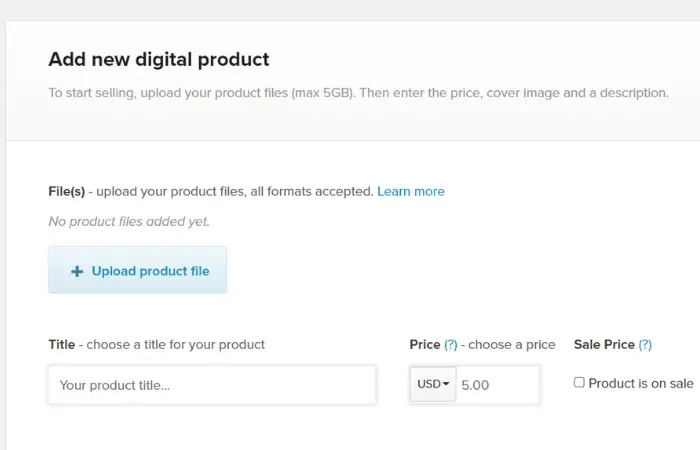Image resolution: width=700 pixels, height=450 pixels.
Task: Click the bold 'Sale Price' label
Action: click(x=604, y=345)
